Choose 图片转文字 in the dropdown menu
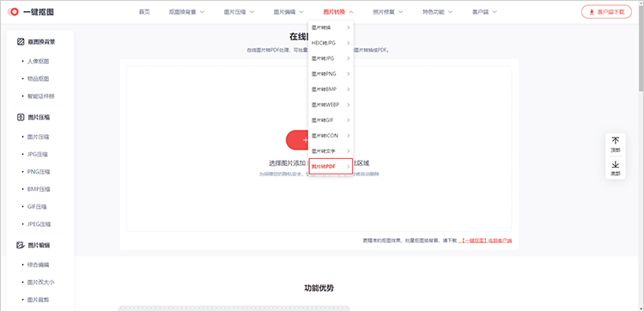This screenshot has width=644, height=312. 331,151
